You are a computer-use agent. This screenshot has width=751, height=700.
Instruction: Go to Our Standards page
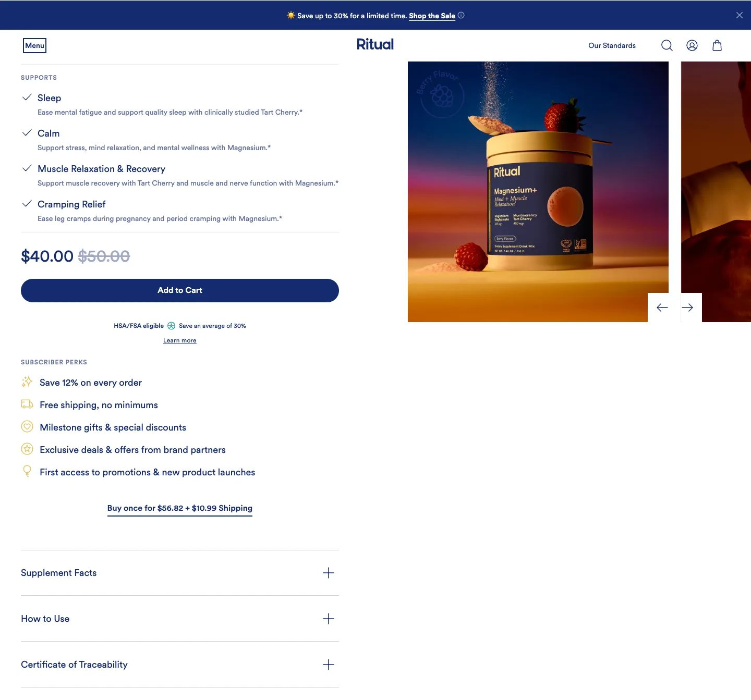point(612,45)
